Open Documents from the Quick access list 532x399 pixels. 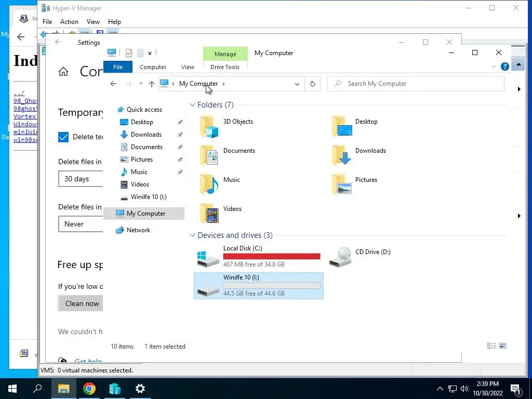click(x=147, y=147)
